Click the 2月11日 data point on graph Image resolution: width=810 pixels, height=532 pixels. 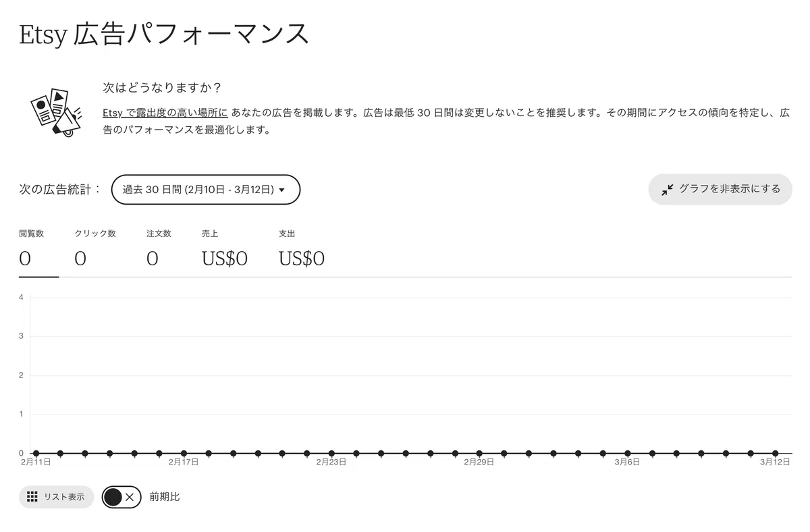pos(36,454)
